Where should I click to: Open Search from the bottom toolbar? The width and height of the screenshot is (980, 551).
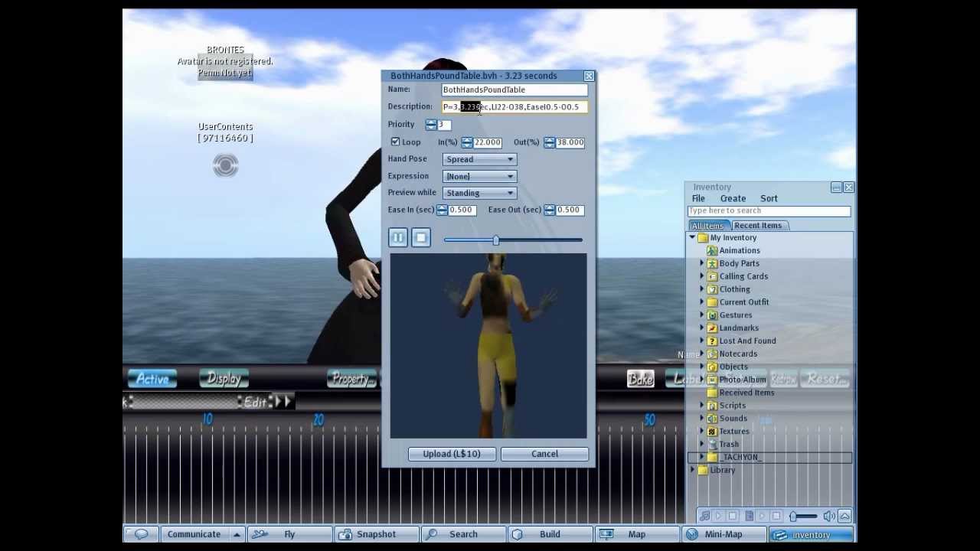(x=463, y=534)
